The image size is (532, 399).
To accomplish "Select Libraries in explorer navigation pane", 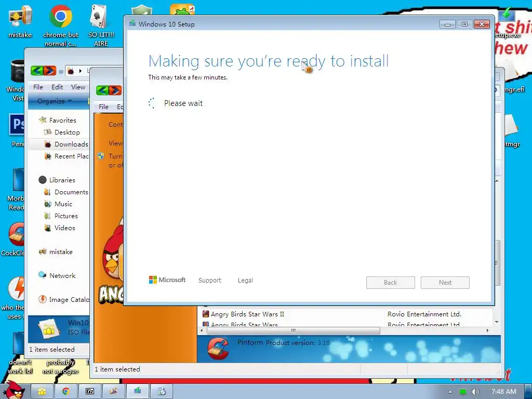I will [62, 180].
